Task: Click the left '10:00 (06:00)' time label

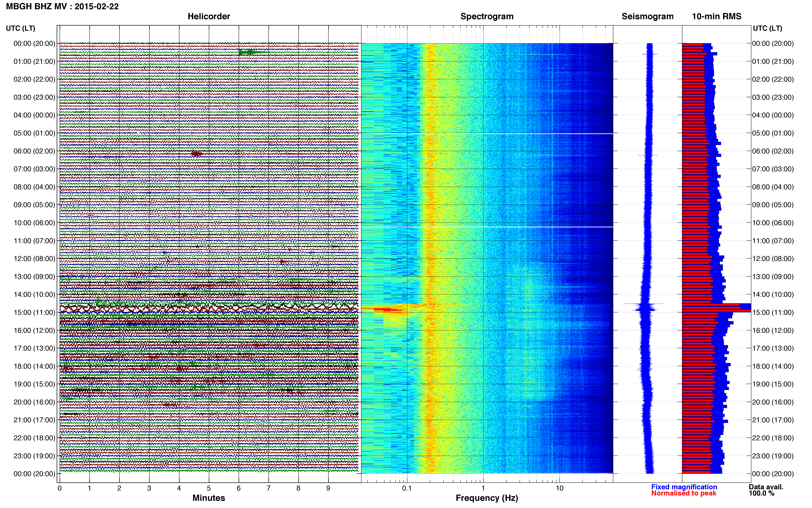Action: pos(34,223)
